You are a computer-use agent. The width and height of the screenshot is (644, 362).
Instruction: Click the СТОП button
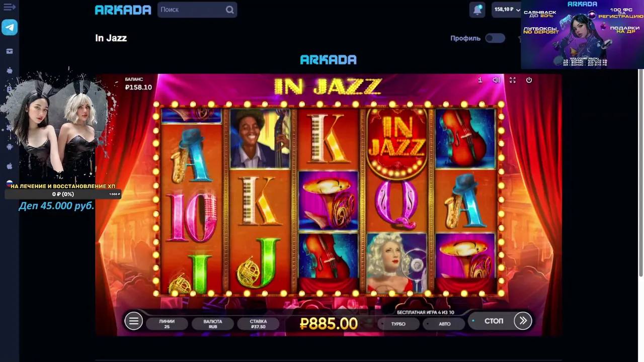[494, 321]
